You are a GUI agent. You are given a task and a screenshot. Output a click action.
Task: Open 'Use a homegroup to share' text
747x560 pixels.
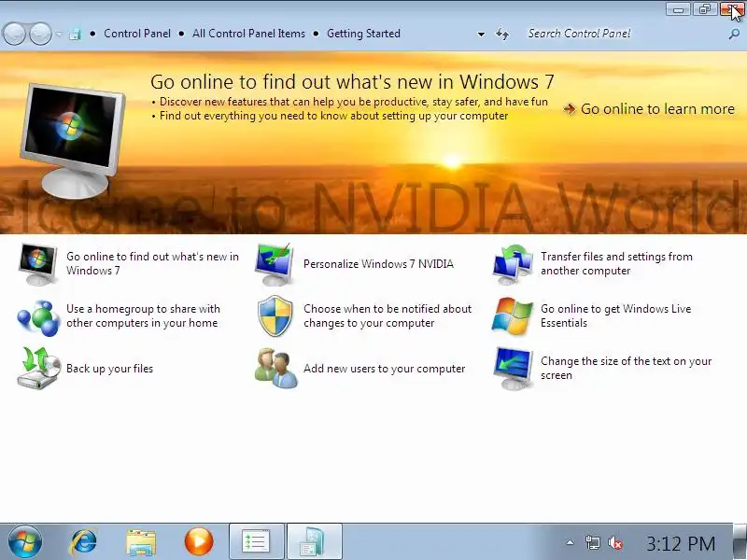143,316
